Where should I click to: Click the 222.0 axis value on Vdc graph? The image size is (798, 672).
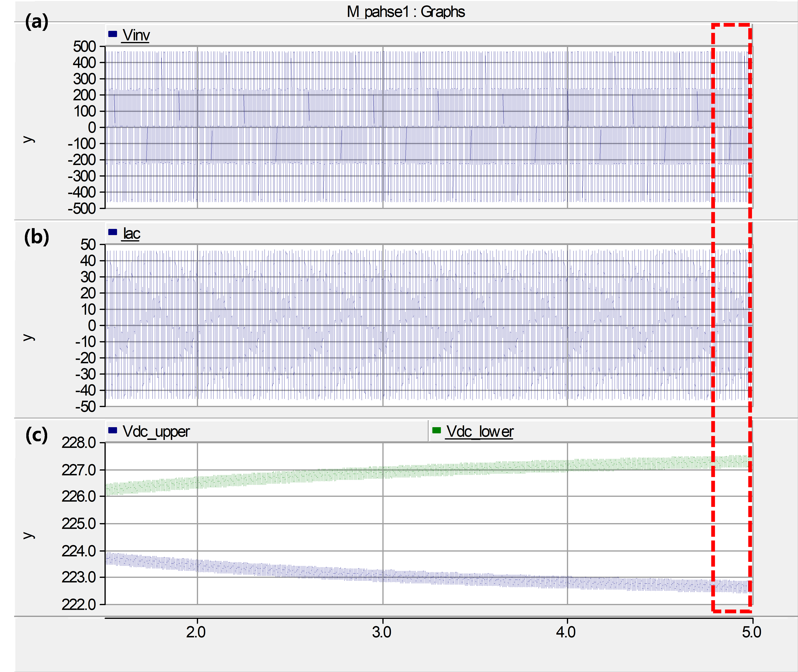[x=79, y=605]
